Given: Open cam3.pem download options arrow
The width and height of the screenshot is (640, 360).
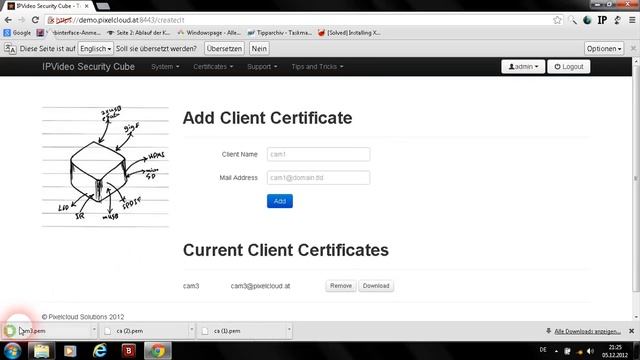Looking at the screenshot, I should (94, 329).
